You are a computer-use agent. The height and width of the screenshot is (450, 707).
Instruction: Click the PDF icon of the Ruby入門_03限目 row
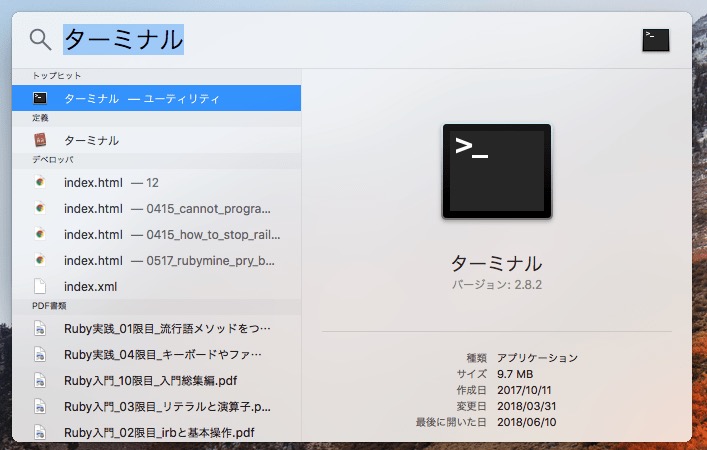40,407
